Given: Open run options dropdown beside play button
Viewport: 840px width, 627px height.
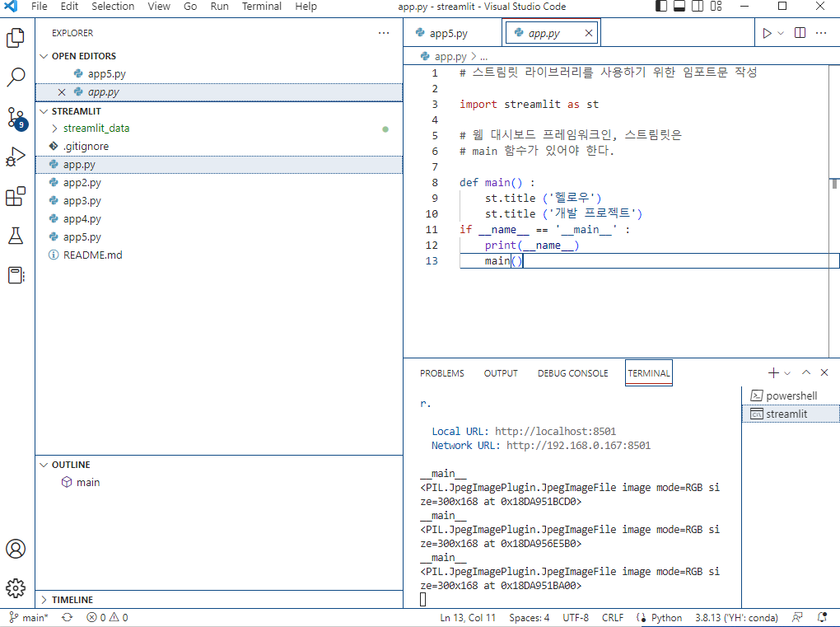Looking at the screenshot, I should point(781,33).
